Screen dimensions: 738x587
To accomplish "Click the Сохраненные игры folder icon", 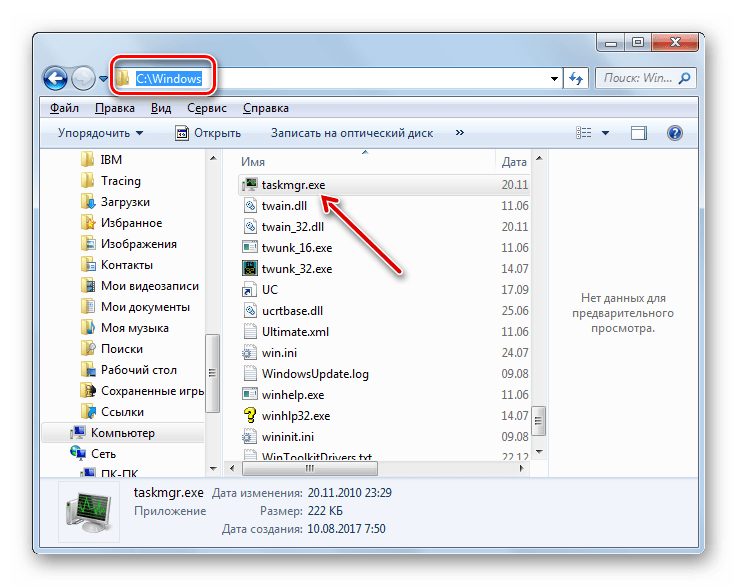I will coord(88,391).
